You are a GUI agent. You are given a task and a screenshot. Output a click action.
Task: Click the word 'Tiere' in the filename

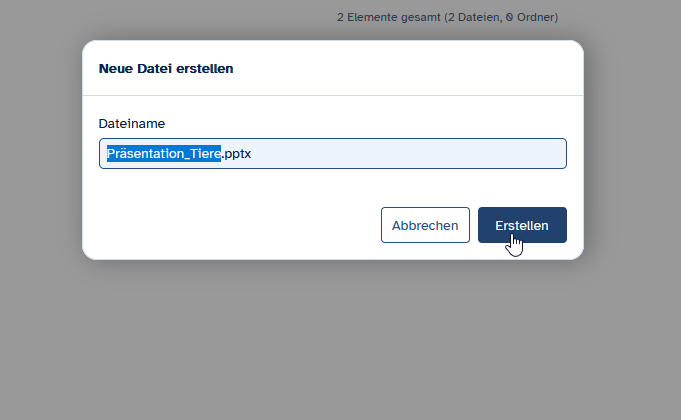point(201,154)
